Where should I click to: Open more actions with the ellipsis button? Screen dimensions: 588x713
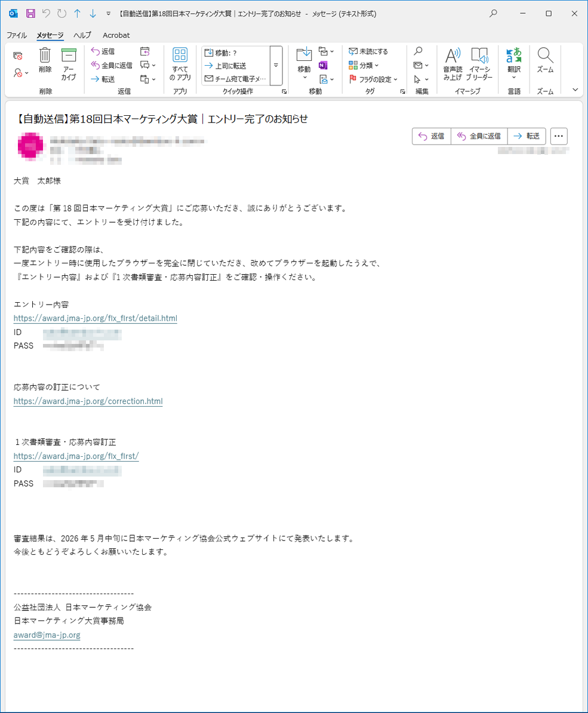click(x=558, y=136)
